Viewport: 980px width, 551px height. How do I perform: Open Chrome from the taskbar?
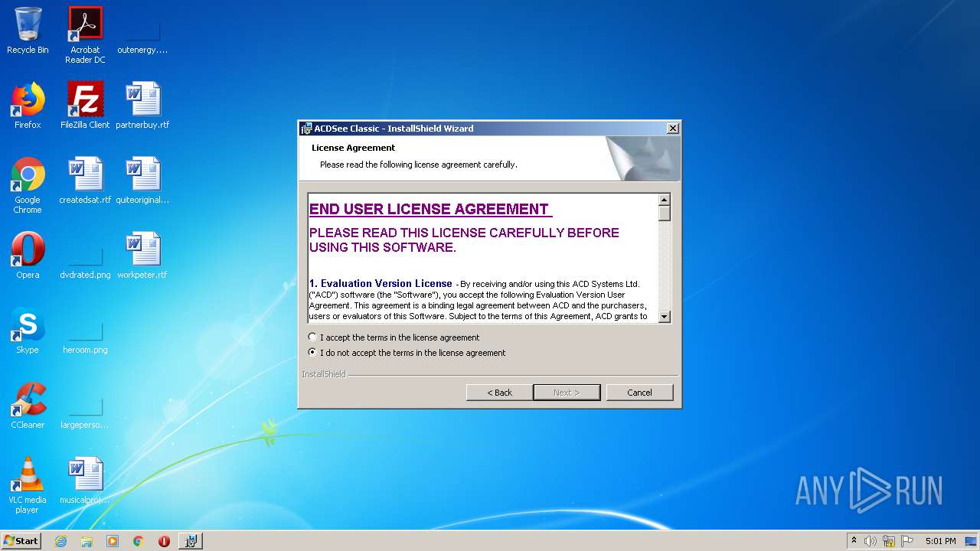139,541
